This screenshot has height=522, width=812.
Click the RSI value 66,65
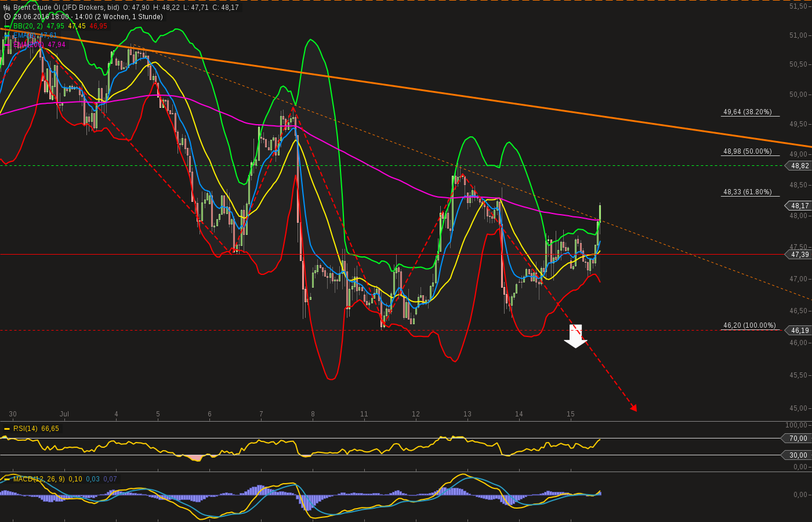[x=50, y=429]
